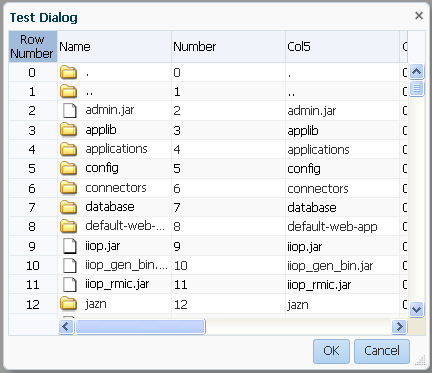Click vertical scrollbar thumb

[417, 88]
